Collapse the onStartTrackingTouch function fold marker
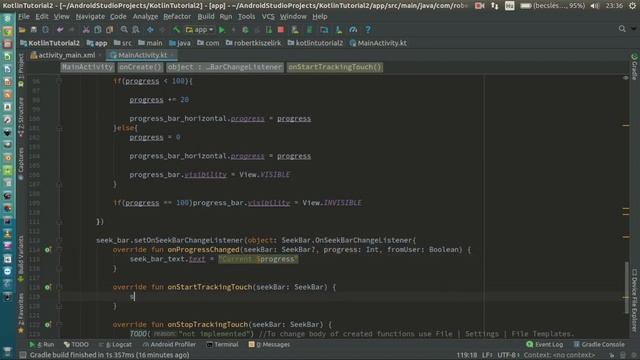 59,287
